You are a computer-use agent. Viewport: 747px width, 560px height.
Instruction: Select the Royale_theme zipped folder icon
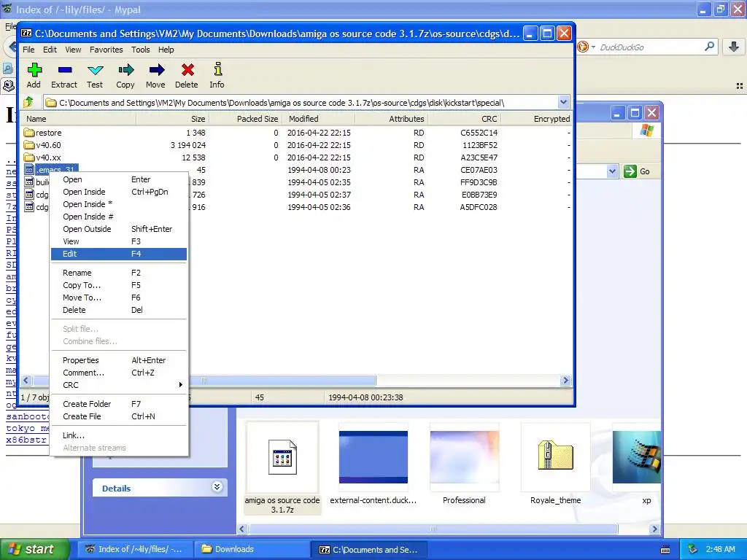(x=555, y=456)
